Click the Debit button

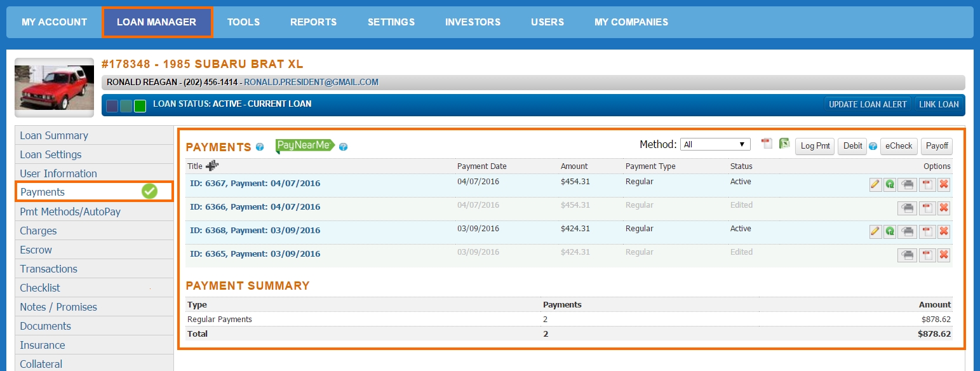852,146
